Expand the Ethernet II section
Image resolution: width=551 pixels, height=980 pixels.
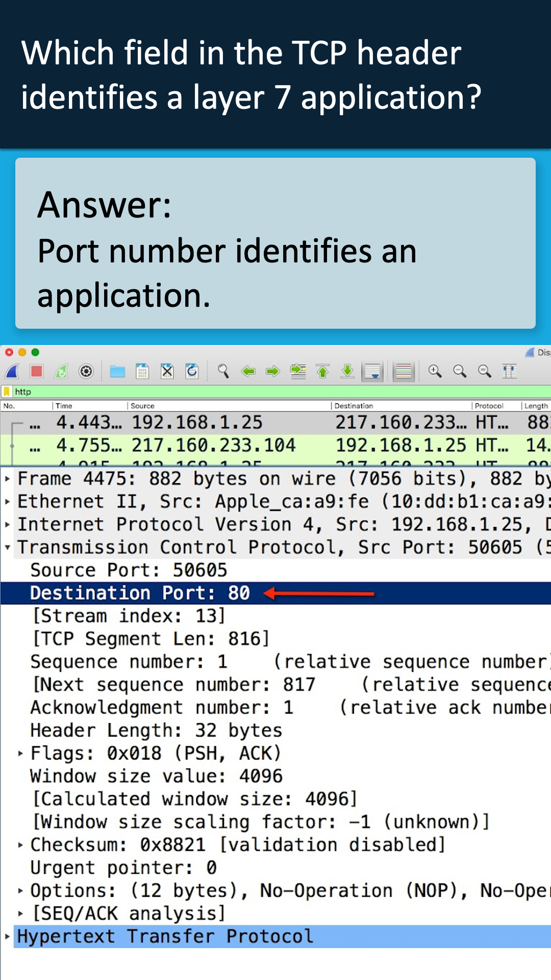tap(7, 502)
